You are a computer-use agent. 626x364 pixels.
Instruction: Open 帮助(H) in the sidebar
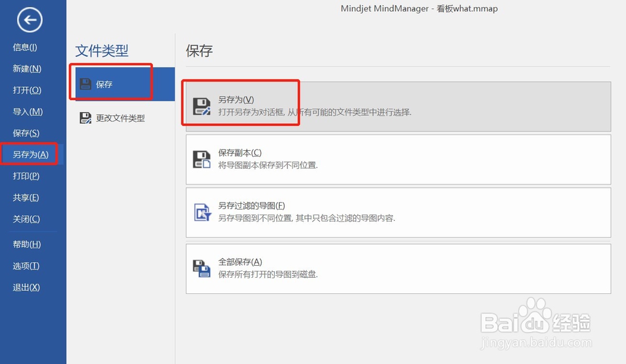point(27,245)
